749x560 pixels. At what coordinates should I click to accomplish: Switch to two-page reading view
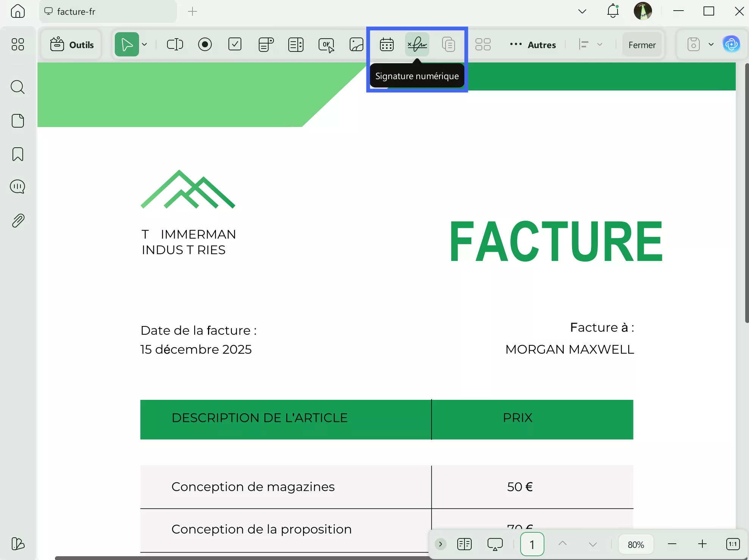coord(464,544)
